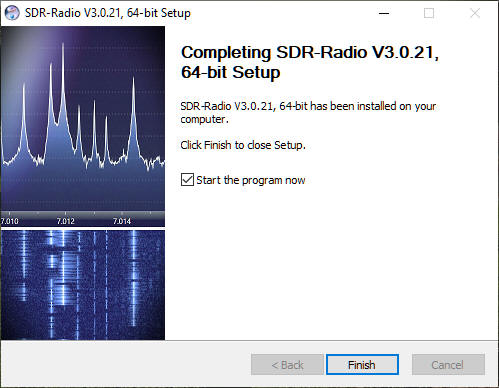The image size is (499, 388).
Task: Click the 'has been installed on your computer' text
Action: coord(308,112)
